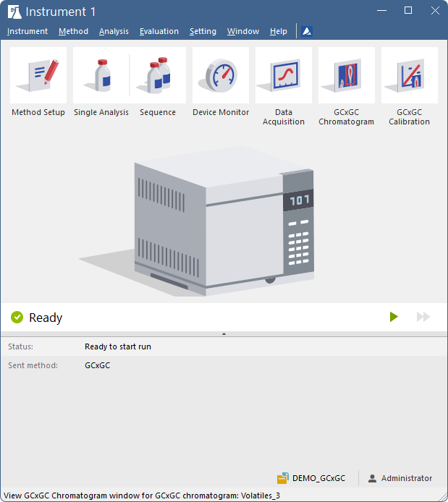448x502 pixels.
Task: Collapse status panel with small up arrow
Action: pos(224,334)
